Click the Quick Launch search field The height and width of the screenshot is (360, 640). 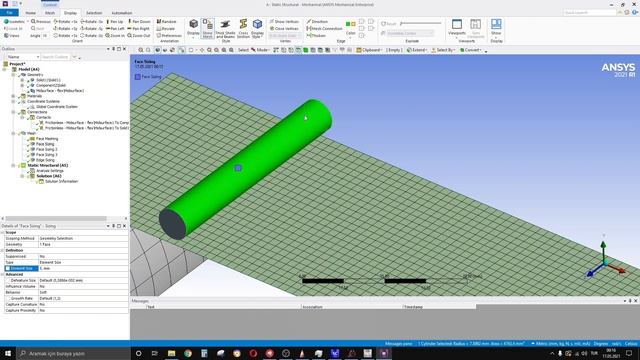[590, 13]
